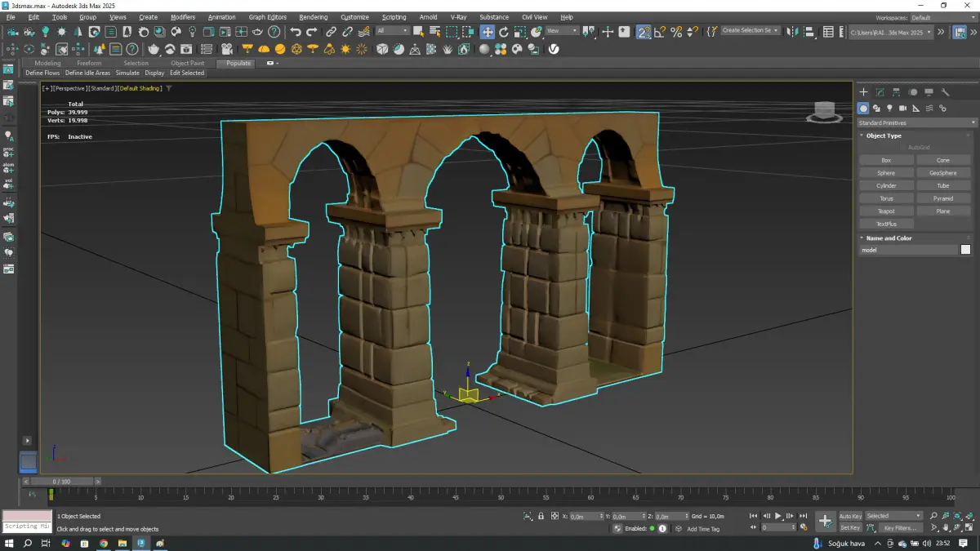Open the Modify panel tab icon
980x551 pixels.
[x=880, y=92]
